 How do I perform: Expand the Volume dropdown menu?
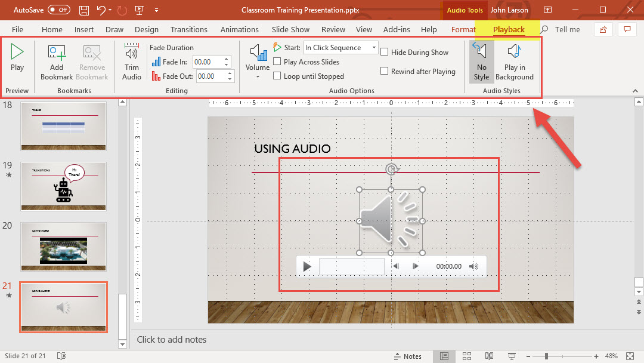[258, 76]
